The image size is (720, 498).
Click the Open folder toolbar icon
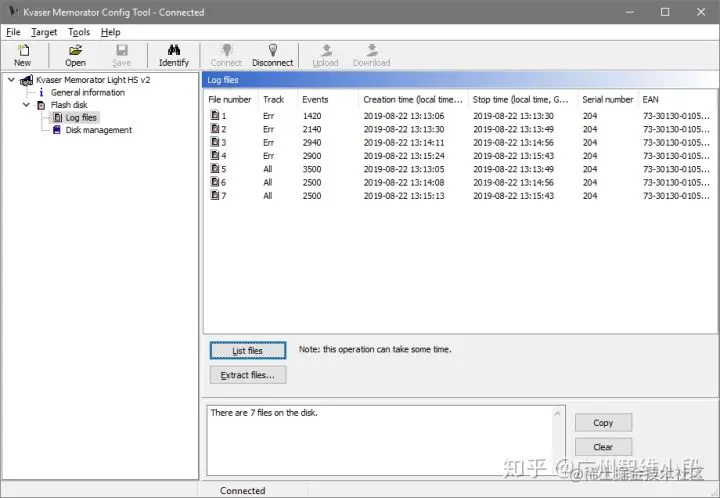(x=75, y=50)
